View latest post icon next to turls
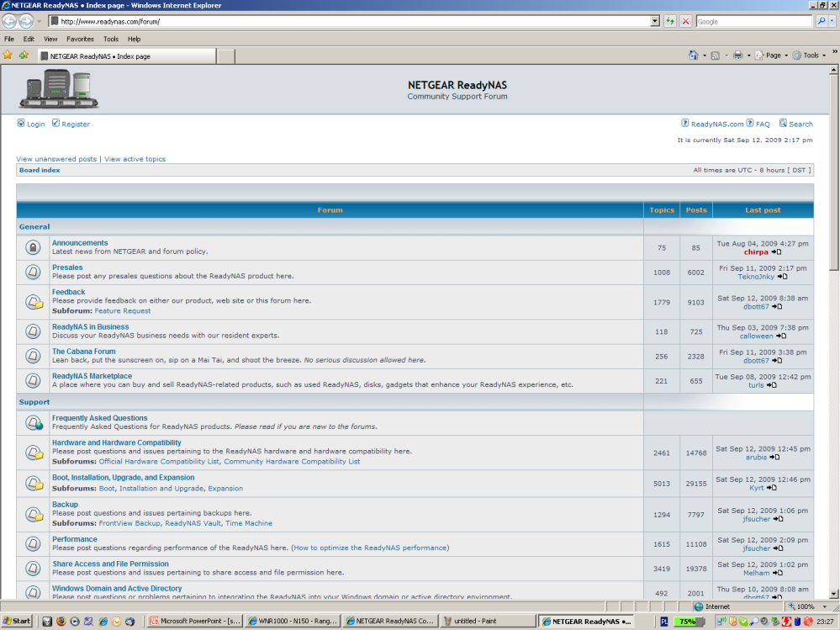The image size is (840, 630). tap(771, 385)
